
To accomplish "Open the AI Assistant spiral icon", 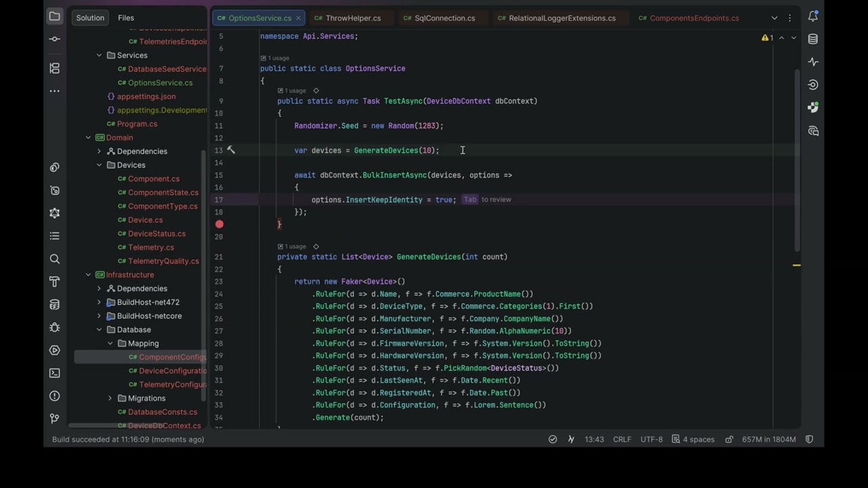I will tap(813, 85).
